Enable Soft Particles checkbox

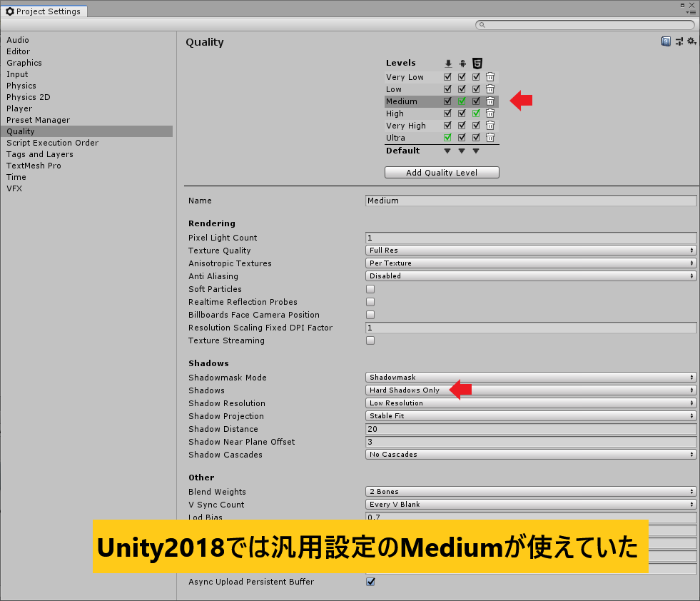click(370, 289)
